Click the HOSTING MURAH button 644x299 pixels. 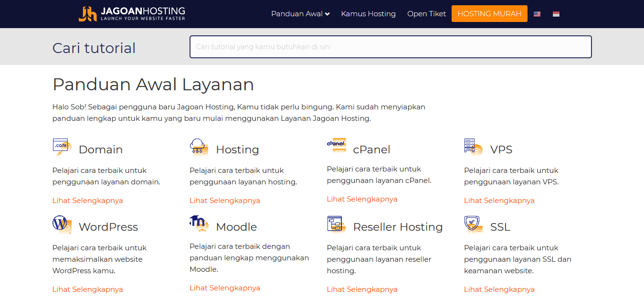489,14
